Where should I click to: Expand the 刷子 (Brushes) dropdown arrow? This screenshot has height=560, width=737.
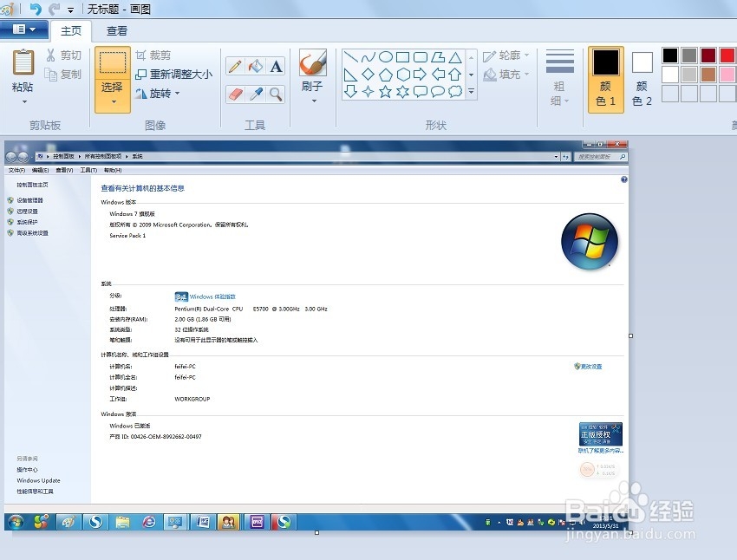coord(314,101)
